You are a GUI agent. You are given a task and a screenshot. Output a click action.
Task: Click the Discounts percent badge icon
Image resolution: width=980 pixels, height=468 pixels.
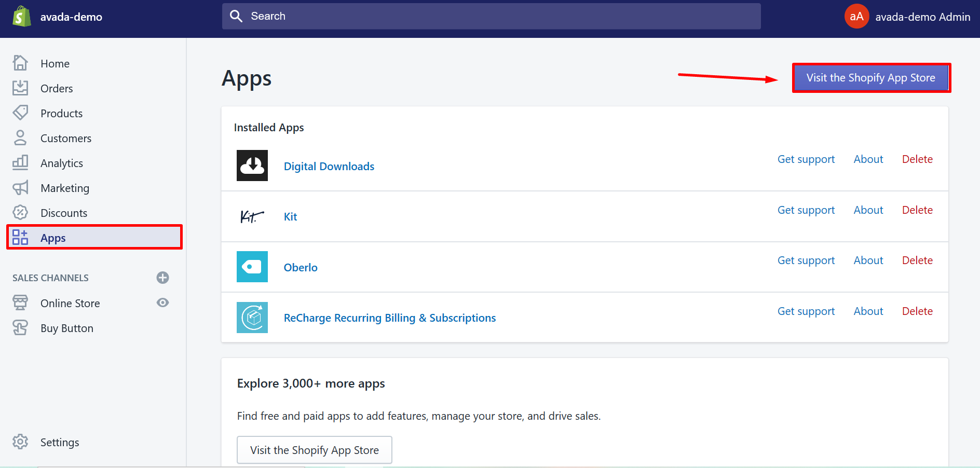(x=20, y=212)
